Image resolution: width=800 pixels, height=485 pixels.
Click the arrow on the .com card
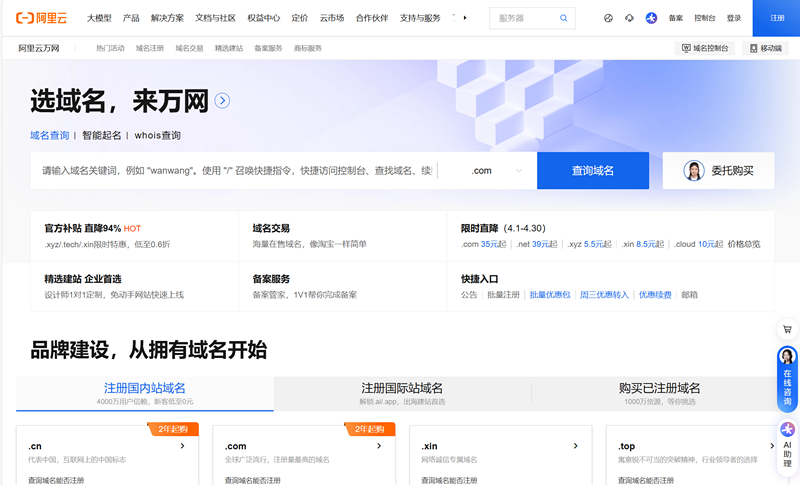point(379,446)
